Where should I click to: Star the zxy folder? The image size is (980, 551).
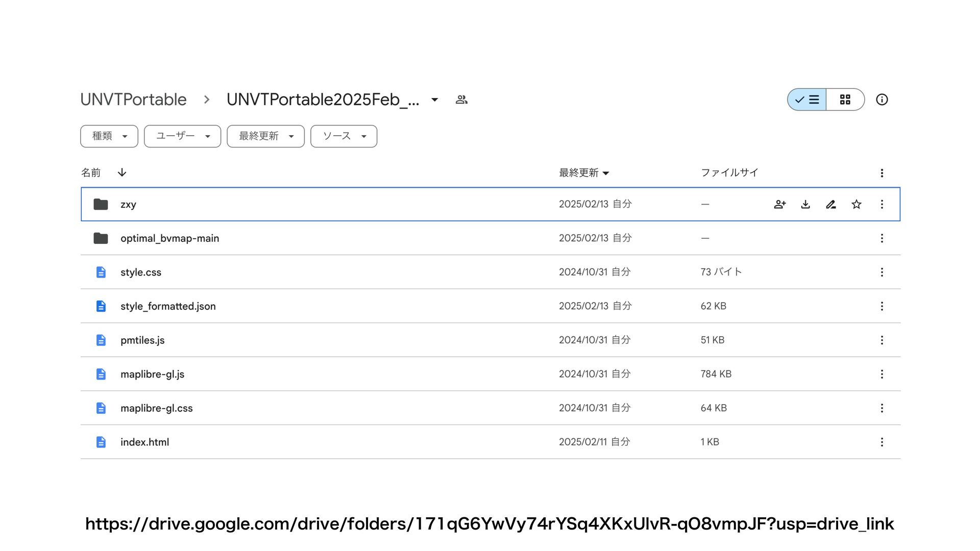tap(856, 205)
